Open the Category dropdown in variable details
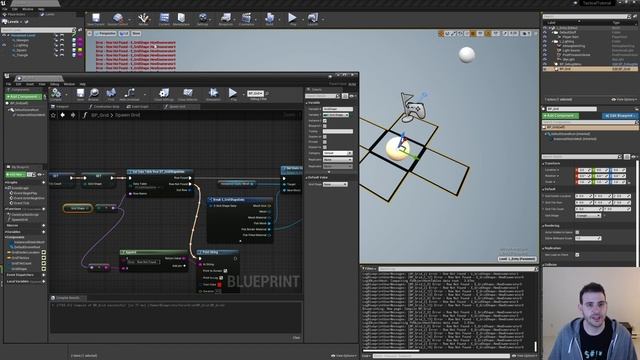The width and height of the screenshot is (640, 360). (x=338, y=153)
